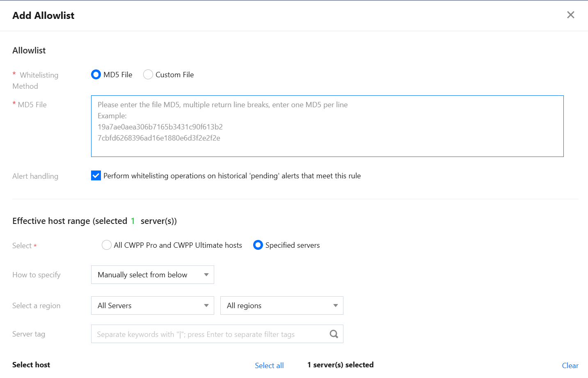This screenshot has width=588, height=378.
Task: Close the Add Allowlist dialog
Action: coord(570,15)
